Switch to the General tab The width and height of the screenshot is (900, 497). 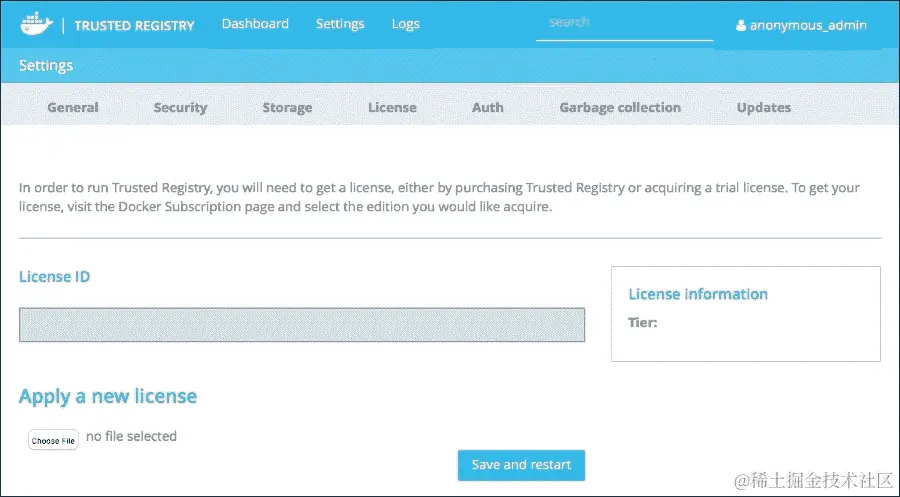pyautogui.click(x=73, y=107)
